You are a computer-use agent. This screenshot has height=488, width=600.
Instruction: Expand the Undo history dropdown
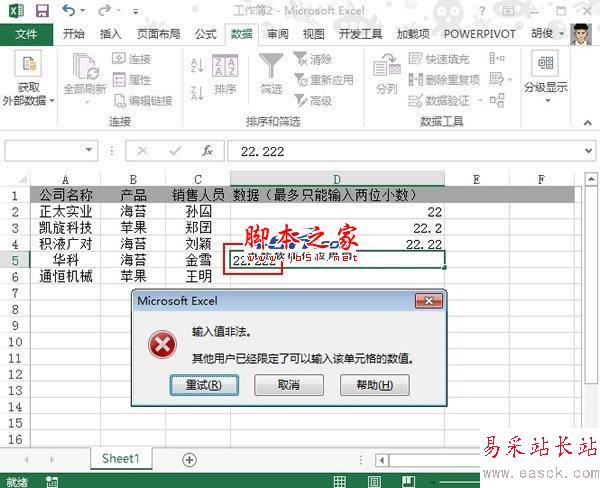coord(83,11)
